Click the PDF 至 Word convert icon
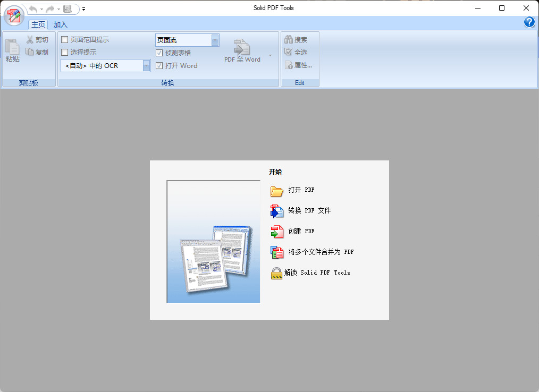This screenshot has height=392, width=539. 242,47
